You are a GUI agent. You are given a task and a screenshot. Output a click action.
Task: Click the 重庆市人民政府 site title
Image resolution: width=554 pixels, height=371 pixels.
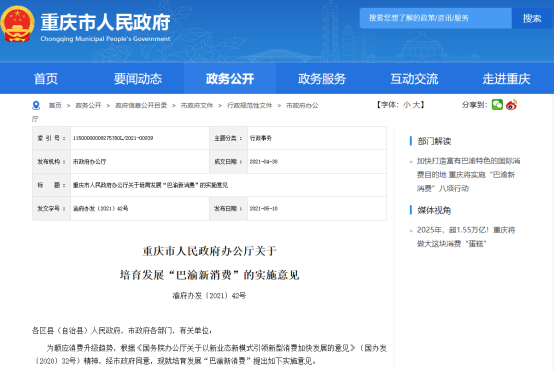click(x=105, y=22)
